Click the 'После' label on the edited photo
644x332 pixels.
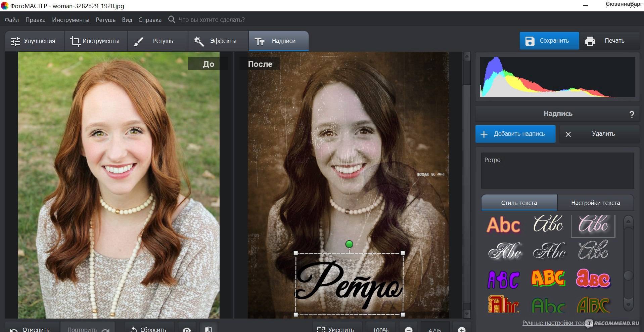260,64
